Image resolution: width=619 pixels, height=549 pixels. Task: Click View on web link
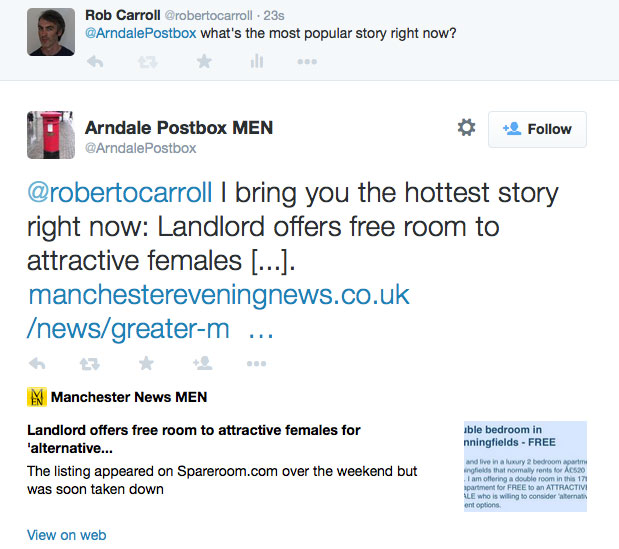[x=66, y=535]
